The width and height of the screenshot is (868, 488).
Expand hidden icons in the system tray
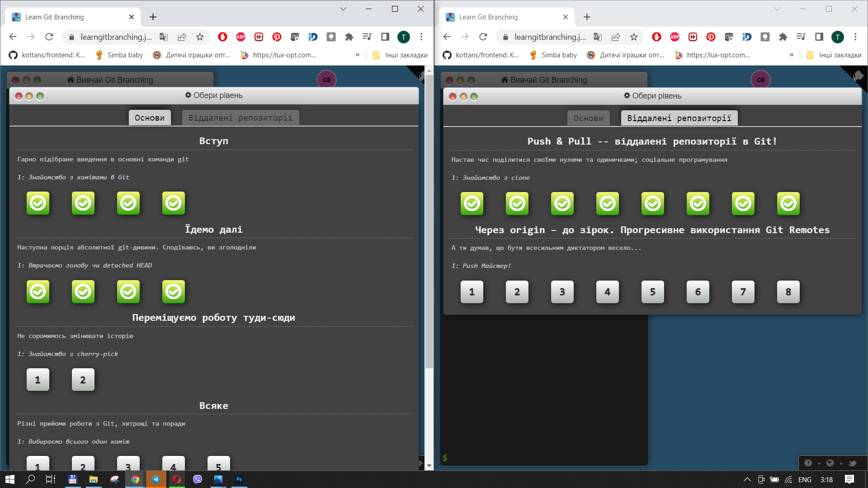coord(747,480)
